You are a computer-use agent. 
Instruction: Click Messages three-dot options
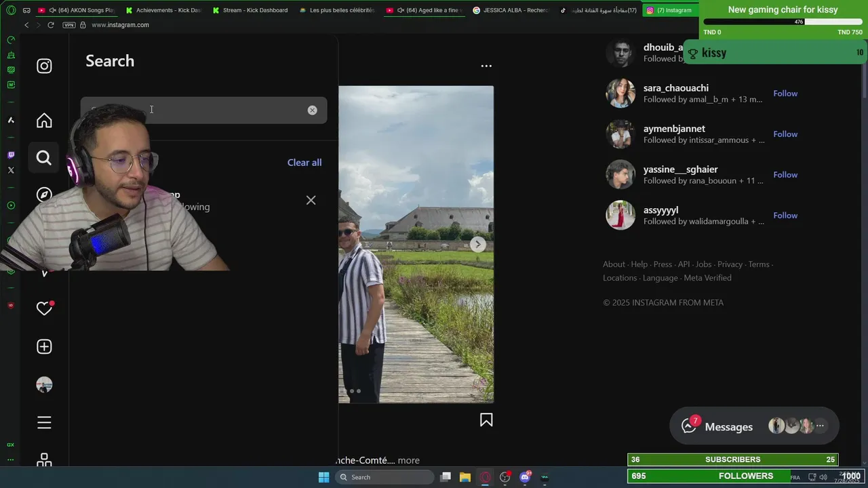tap(820, 426)
